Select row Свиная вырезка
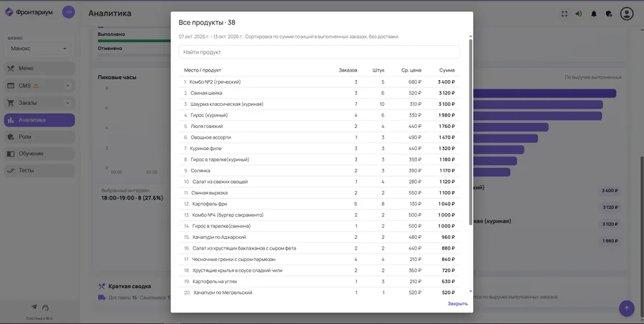Screen dimensions: 644x324 pyautogui.click(x=320, y=192)
